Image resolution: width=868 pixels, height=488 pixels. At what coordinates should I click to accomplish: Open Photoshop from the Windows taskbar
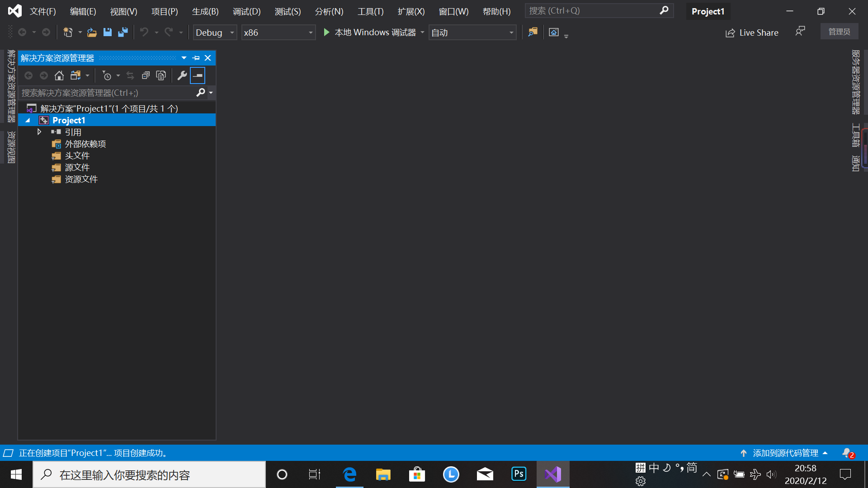click(x=519, y=474)
